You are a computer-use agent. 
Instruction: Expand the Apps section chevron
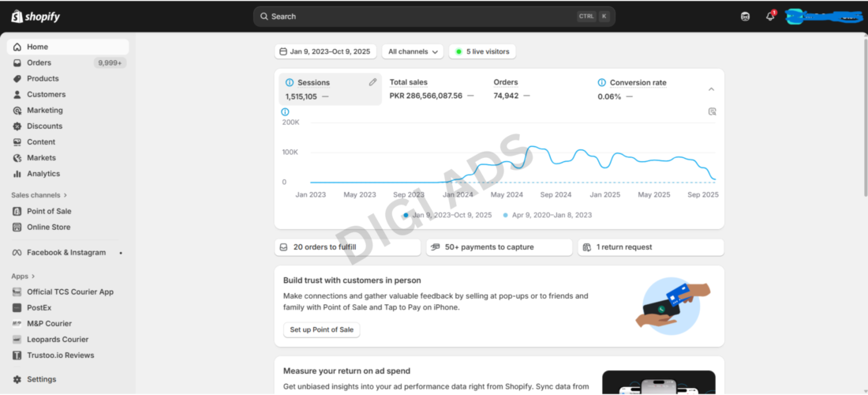(x=32, y=276)
